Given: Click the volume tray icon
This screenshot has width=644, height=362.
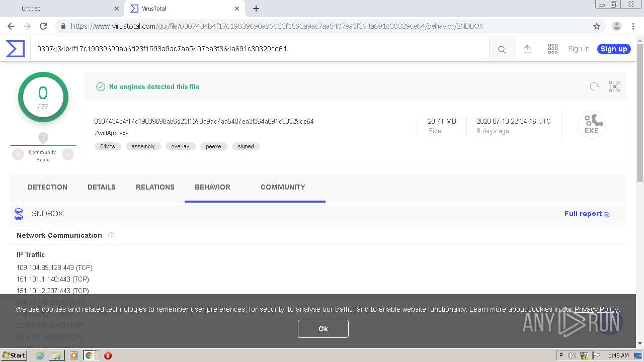Looking at the screenshot, I should pyautogui.click(x=572, y=355).
